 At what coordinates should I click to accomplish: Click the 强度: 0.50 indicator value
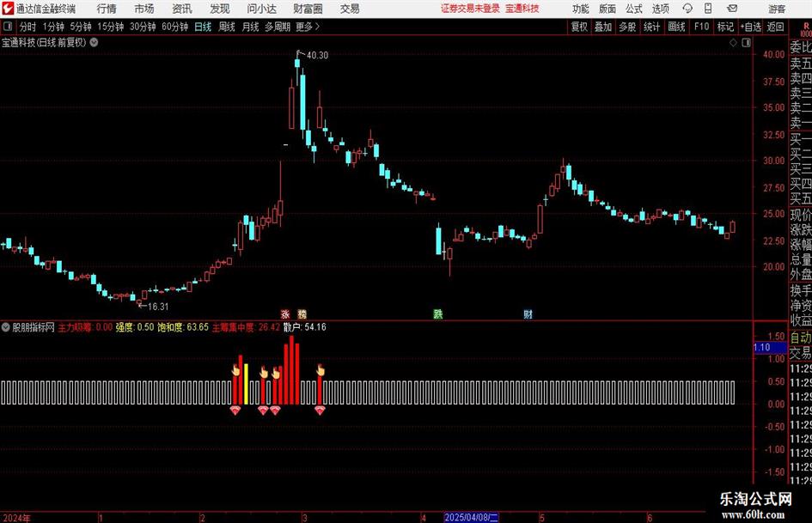135,327
